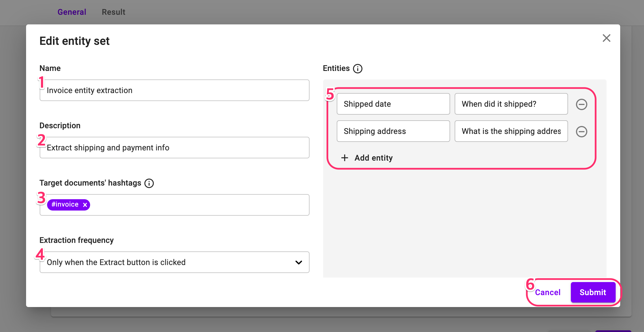This screenshot has height=332, width=644.
Task: Expand the Extraction frequency dropdown arrow
Action: [x=298, y=262]
